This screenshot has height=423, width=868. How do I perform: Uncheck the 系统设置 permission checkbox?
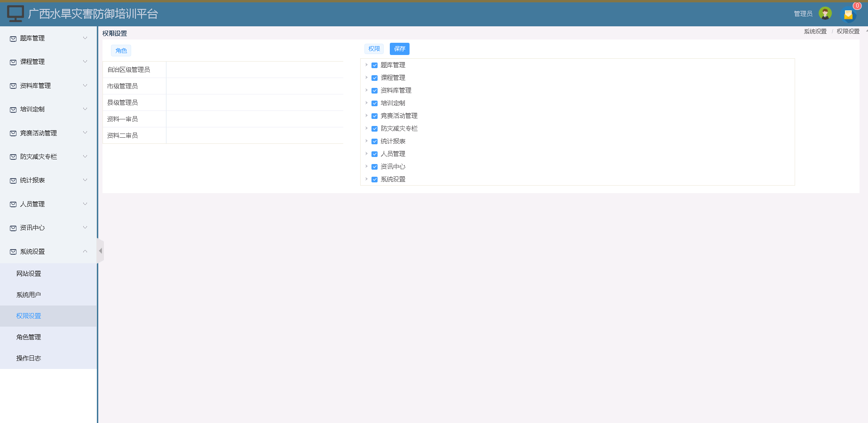pos(375,180)
